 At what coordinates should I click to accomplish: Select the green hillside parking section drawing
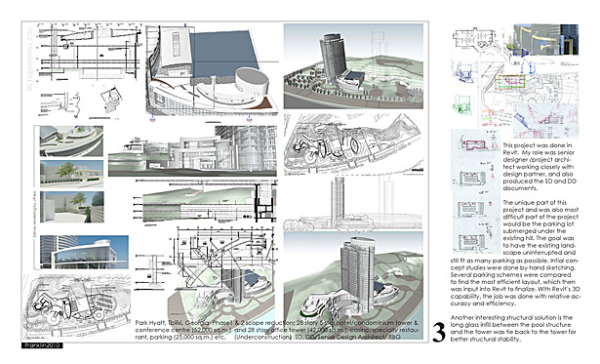pyautogui.click(x=205, y=203)
